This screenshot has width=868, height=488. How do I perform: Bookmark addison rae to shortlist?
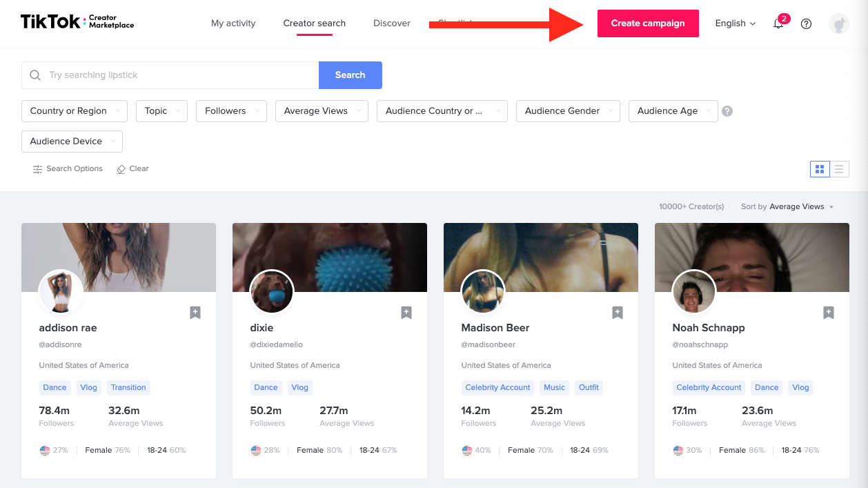point(195,313)
